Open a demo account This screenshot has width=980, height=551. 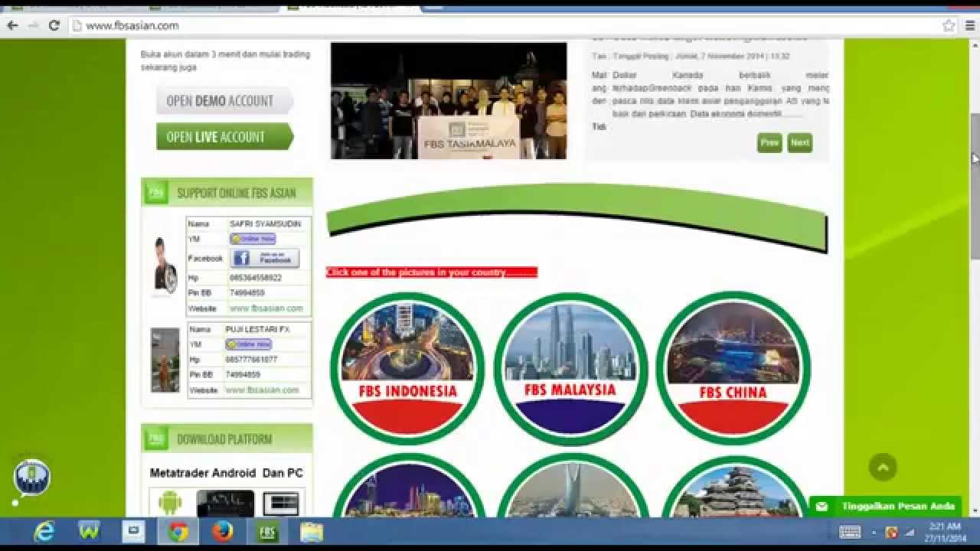pyautogui.click(x=224, y=100)
